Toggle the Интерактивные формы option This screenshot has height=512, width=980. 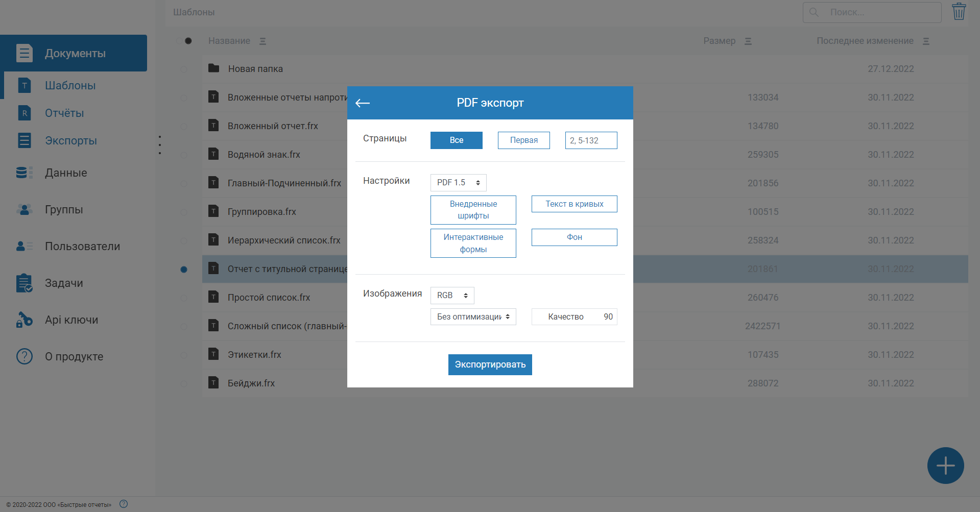click(x=473, y=243)
